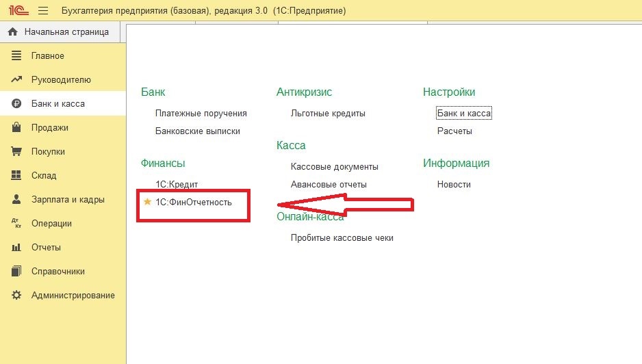The width and height of the screenshot is (642, 364).
Task: Open Платежные поручения link
Action: click(201, 113)
